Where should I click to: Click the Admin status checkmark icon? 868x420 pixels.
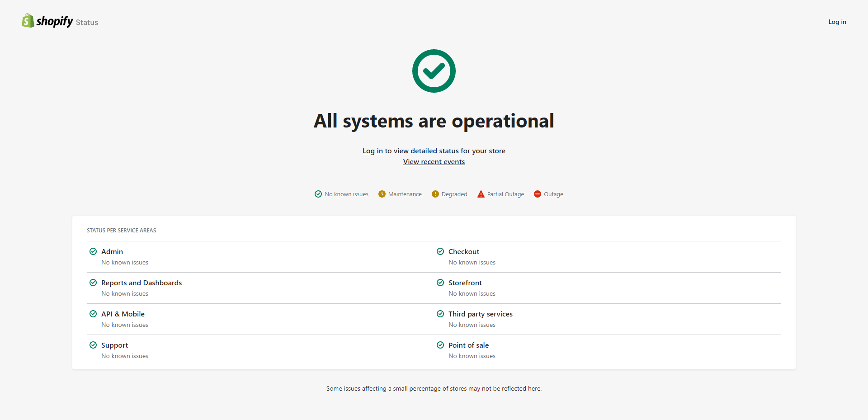(93, 251)
